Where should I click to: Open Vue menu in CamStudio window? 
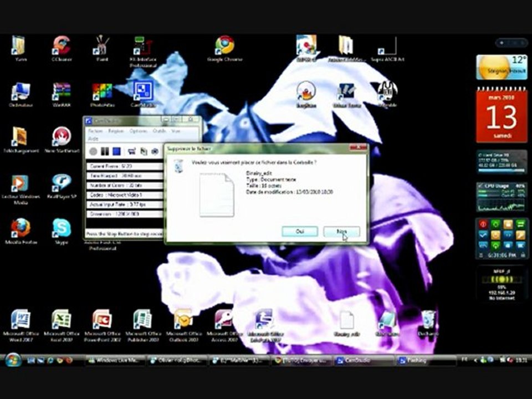[176, 131]
